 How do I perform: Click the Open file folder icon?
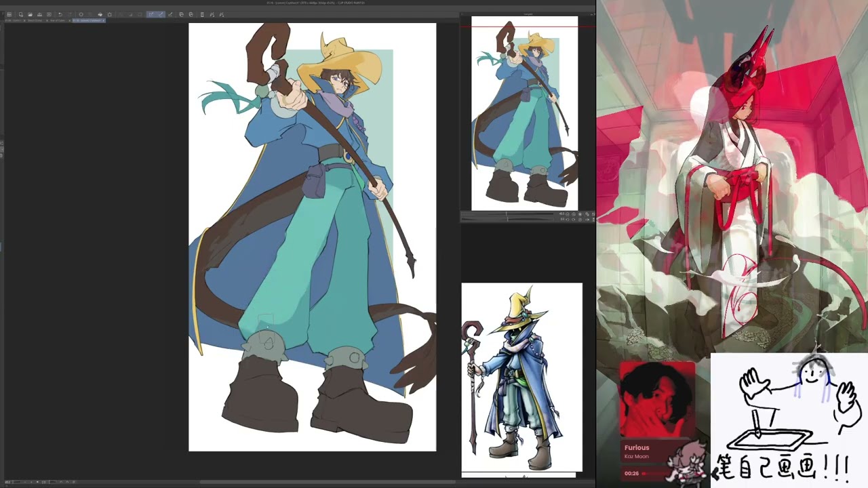click(x=31, y=14)
